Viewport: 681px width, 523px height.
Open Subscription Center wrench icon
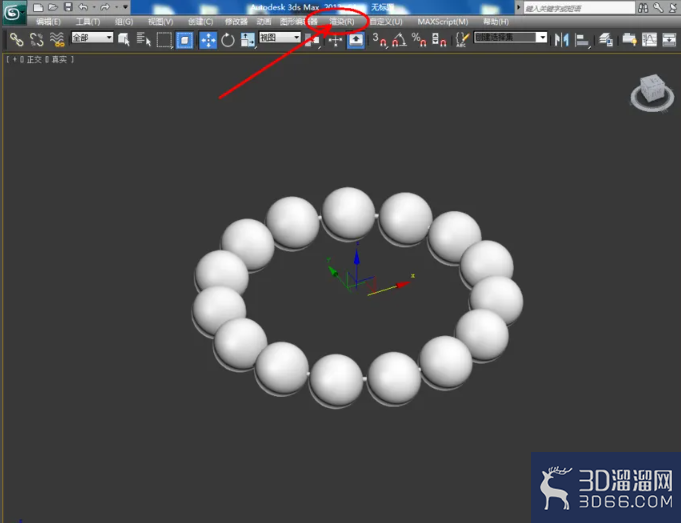[658, 7]
